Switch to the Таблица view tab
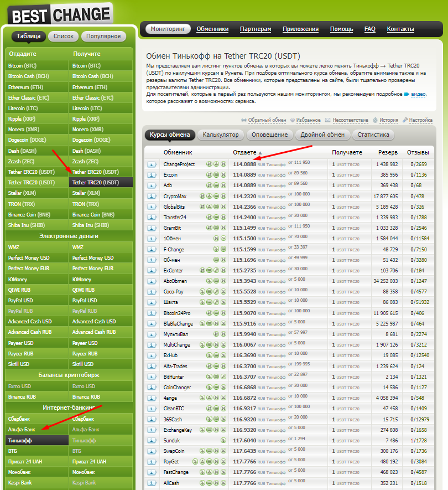Screen dimensions: 448x490 [x=28, y=36]
